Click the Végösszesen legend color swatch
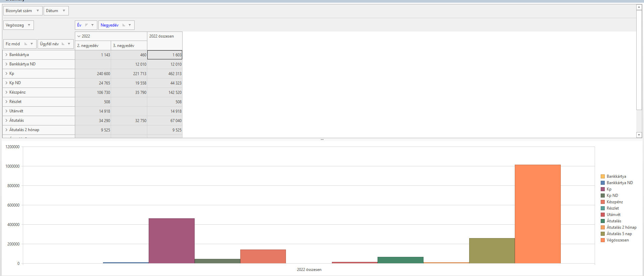644x276 pixels. click(603, 240)
